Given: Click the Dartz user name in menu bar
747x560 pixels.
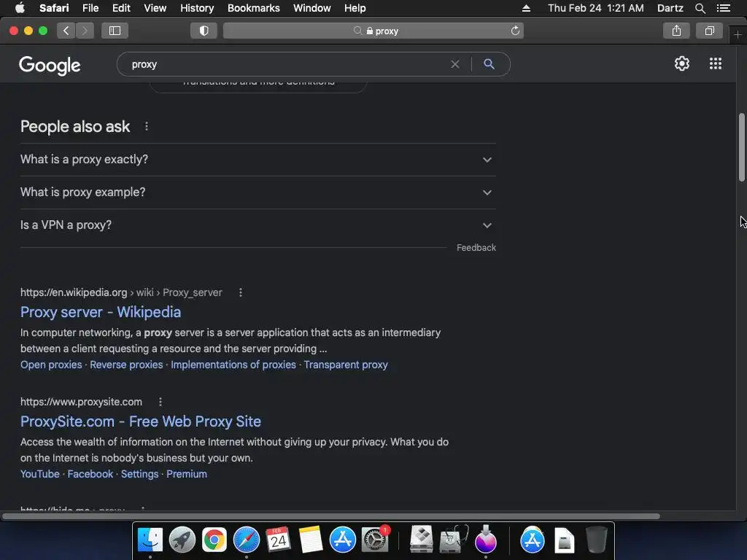Looking at the screenshot, I should click(x=670, y=8).
